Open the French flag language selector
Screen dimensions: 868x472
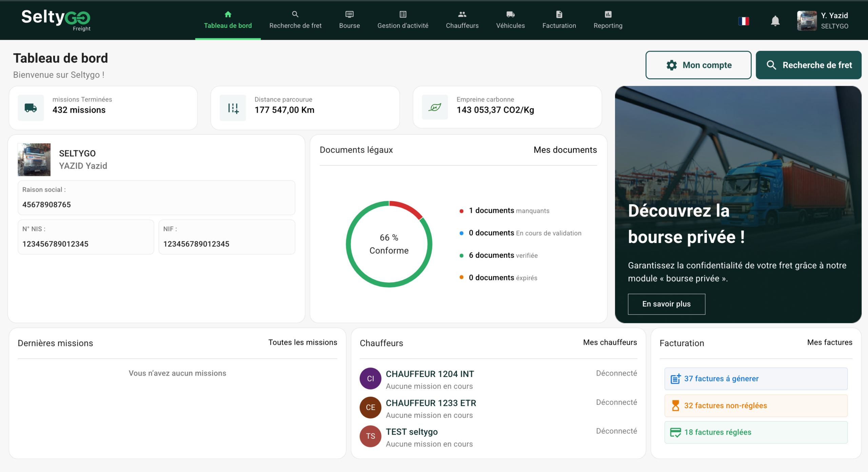(x=744, y=21)
